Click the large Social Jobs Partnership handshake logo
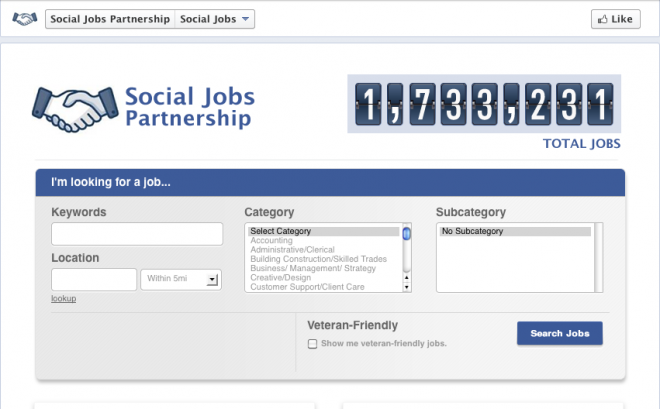Viewport: 660px width, 409px height. point(75,109)
